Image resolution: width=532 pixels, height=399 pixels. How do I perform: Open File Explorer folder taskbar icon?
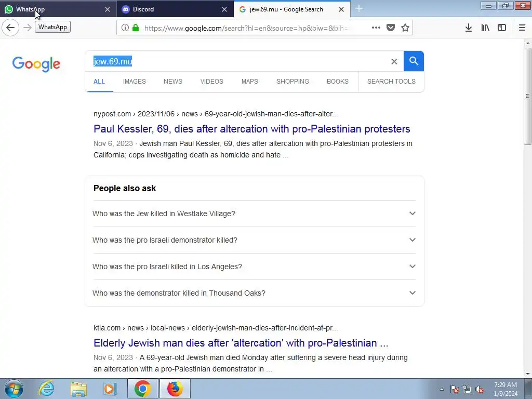coord(79,389)
